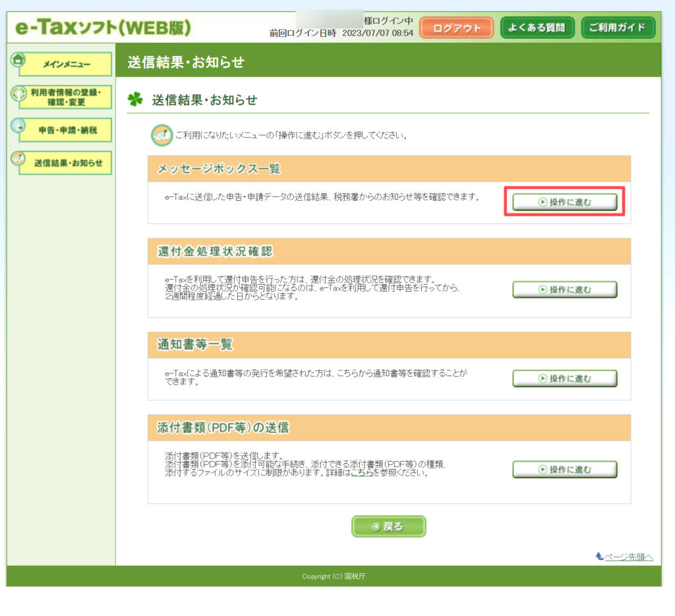Click the document icon beside 申告・申請・納税
The height and width of the screenshot is (616, 675).
point(18,126)
